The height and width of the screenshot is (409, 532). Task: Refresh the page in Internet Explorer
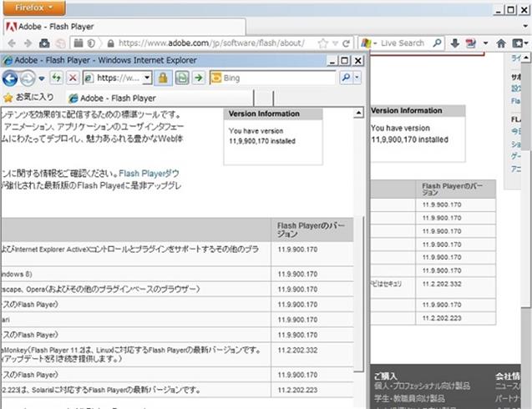pyautogui.click(x=57, y=78)
